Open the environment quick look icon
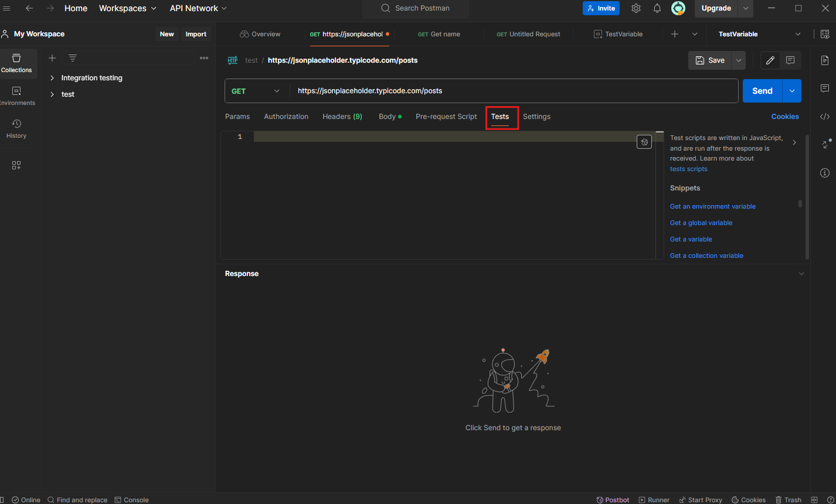The height and width of the screenshot is (504, 836). (825, 34)
